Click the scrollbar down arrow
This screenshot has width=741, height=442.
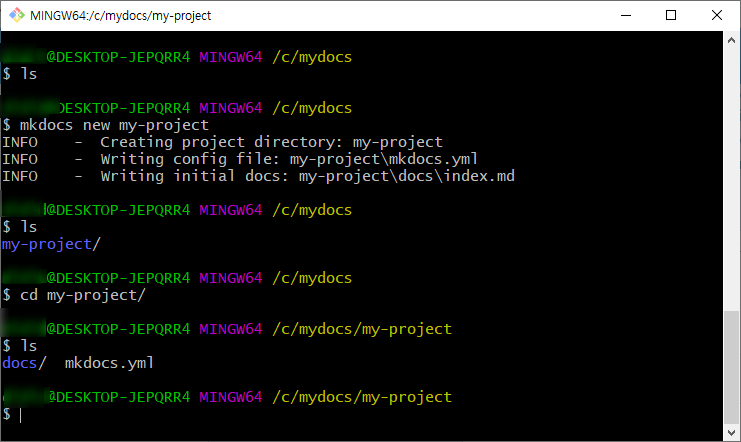pos(732,433)
